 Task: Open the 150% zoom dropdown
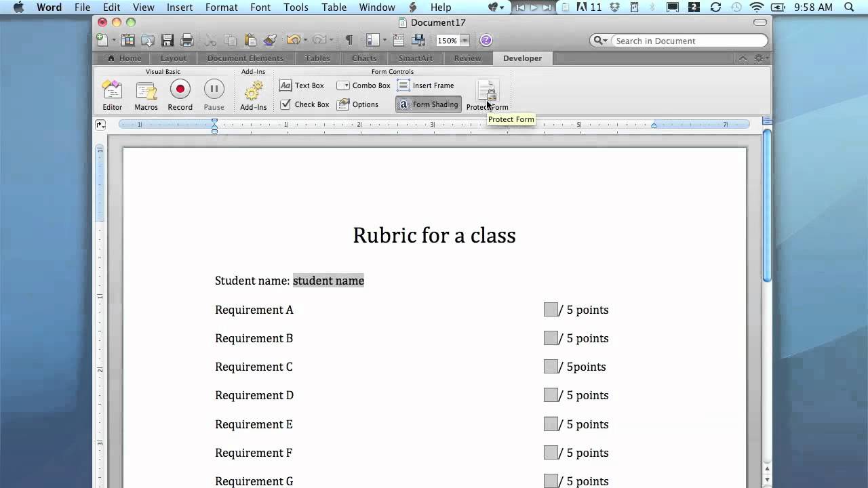[465, 41]
